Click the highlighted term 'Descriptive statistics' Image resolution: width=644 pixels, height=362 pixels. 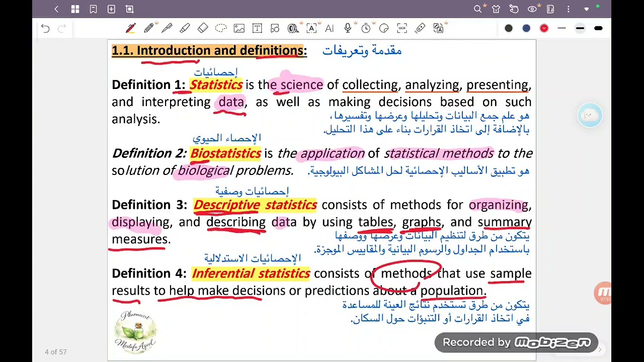coord(255,205)
